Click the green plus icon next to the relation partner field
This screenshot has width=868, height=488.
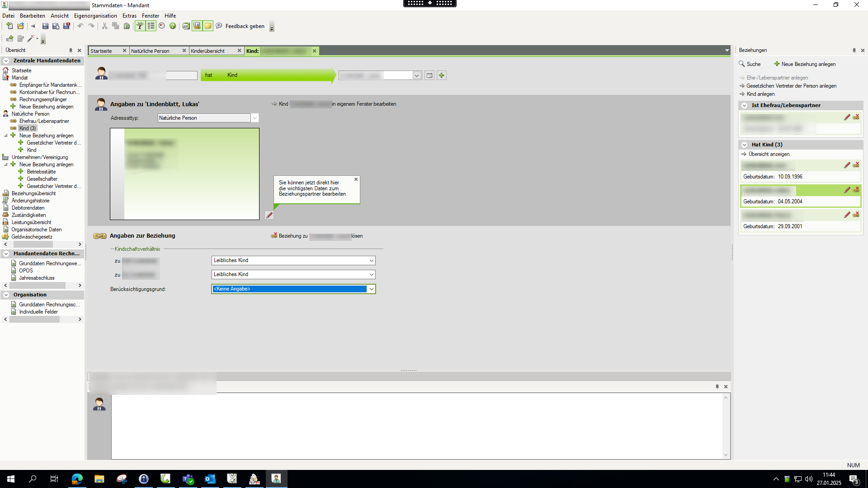442,75
